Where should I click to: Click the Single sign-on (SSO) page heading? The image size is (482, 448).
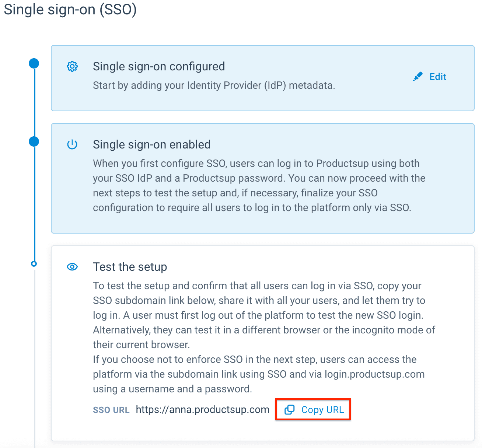pyautogui.click(x=70, y=10)
